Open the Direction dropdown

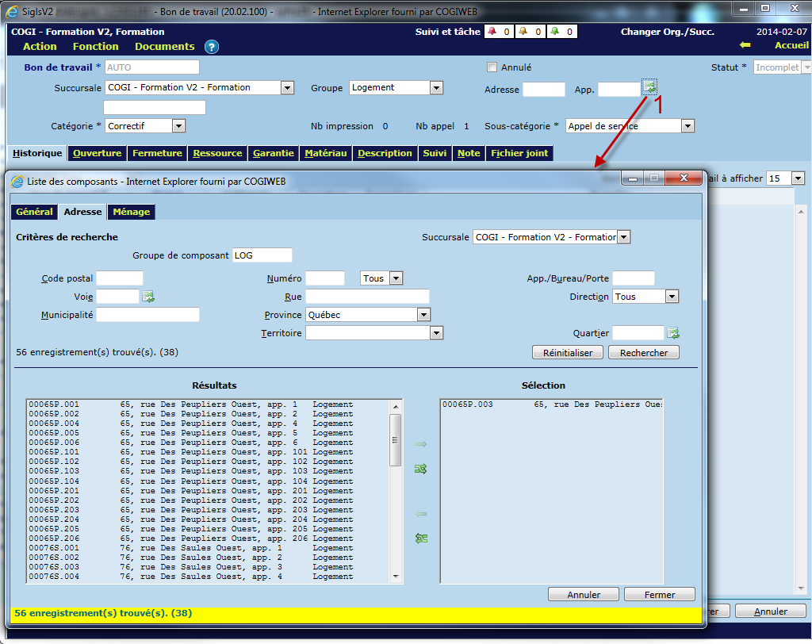[672, 297]
